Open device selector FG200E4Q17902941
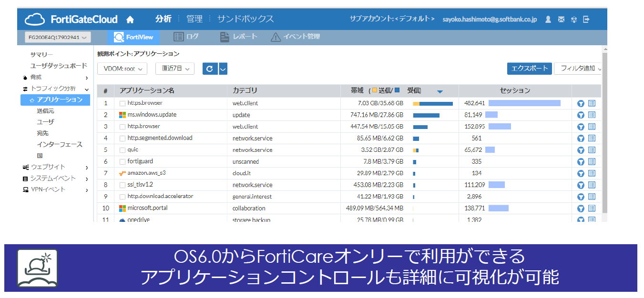The image size is (644, 298). (58, 37)
